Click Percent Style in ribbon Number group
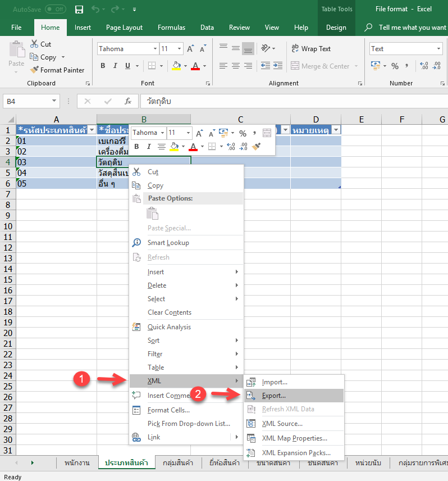448x481 pixels. pos(395,66)
